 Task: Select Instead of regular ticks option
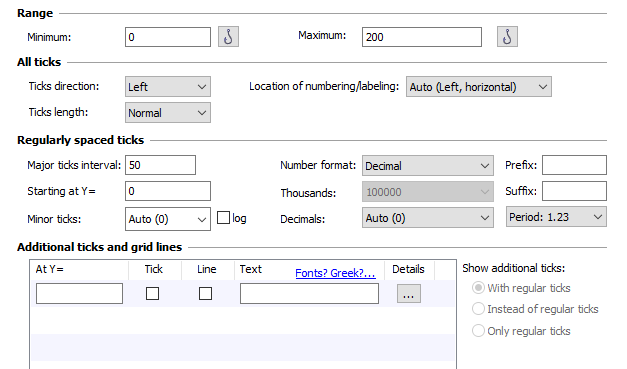(x=478, y=309)
